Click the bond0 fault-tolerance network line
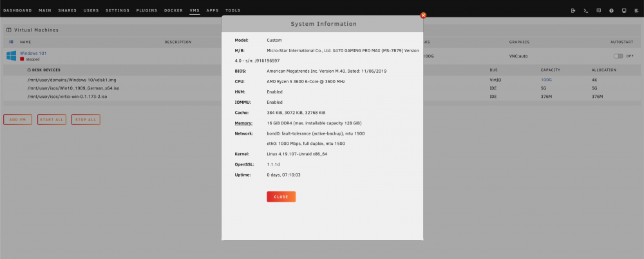The height and width of the screenshot is (259, 644). 316,133
